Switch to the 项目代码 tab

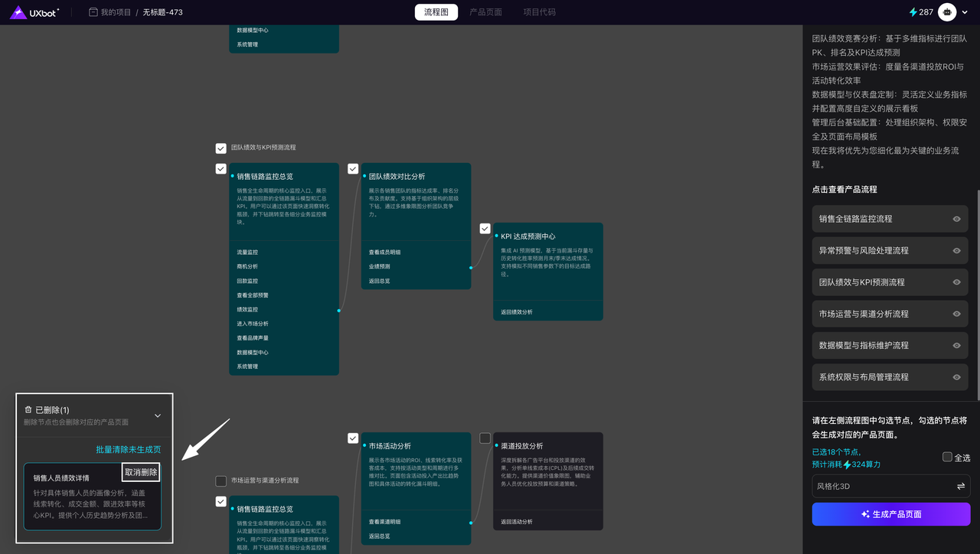tap(539, 12)
